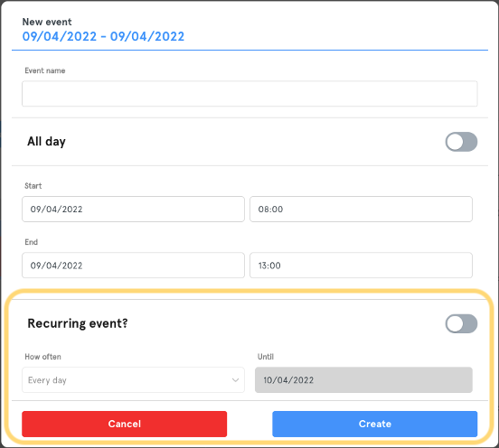The image size is (499, 448).
Task: Click the chevron arrow beside Every day
Action: click(235, 380)
